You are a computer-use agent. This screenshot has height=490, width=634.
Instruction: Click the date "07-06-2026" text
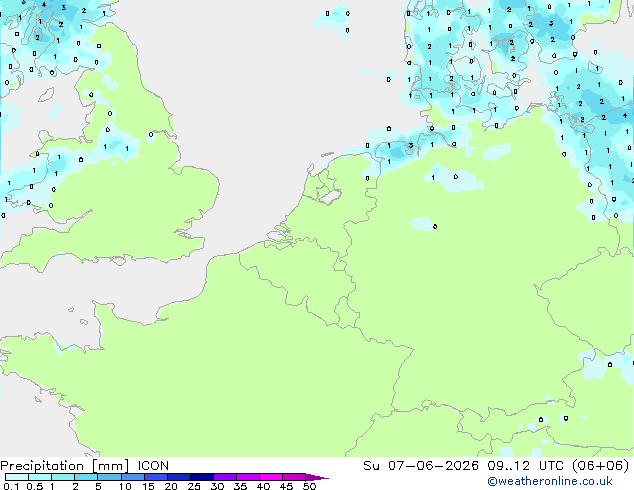point(433,466)
